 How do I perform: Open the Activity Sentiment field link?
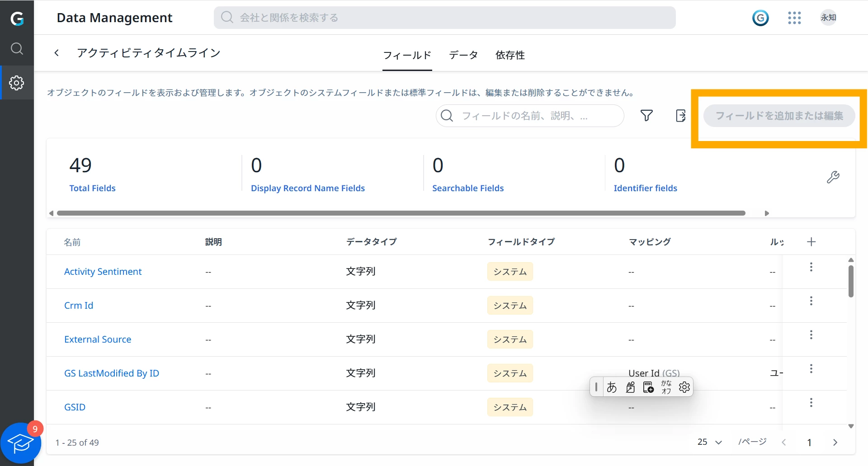point(103,272)
